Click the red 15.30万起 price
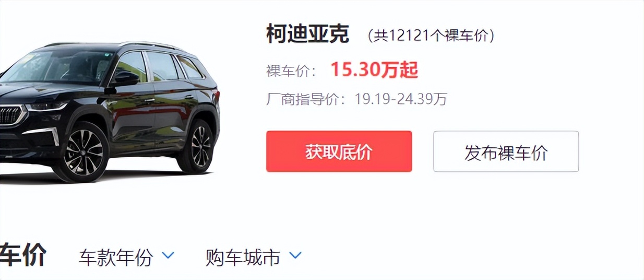644x280 pixels. pyautogui.click(x=374, y=70)
